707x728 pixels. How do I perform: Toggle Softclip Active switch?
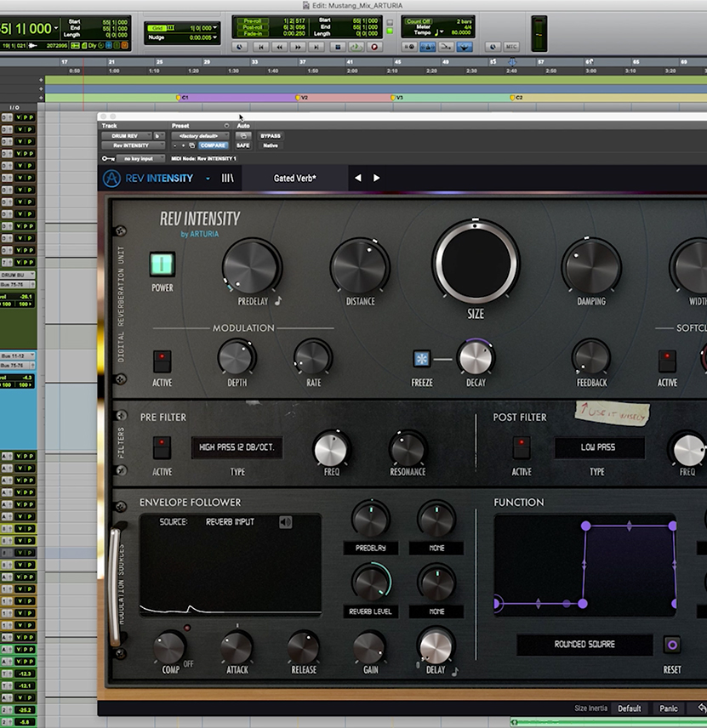[x=667, y=361]
